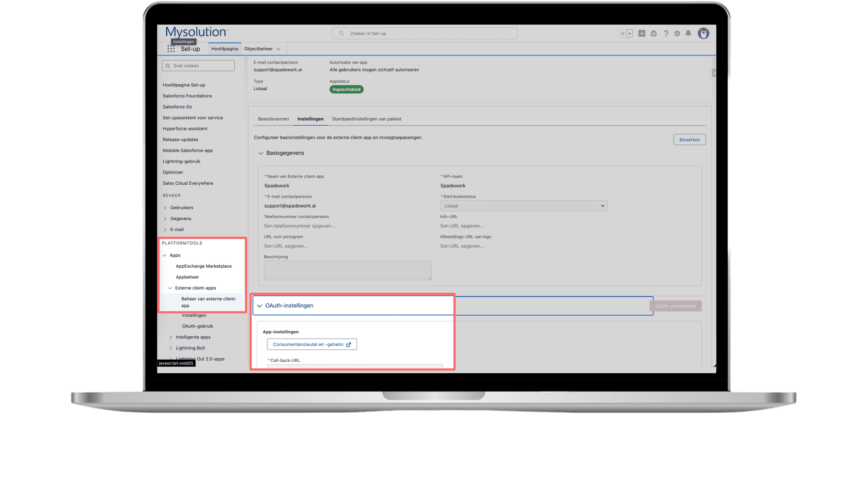
Task: Open the setup gear menu
Action: tap(677, 33)
